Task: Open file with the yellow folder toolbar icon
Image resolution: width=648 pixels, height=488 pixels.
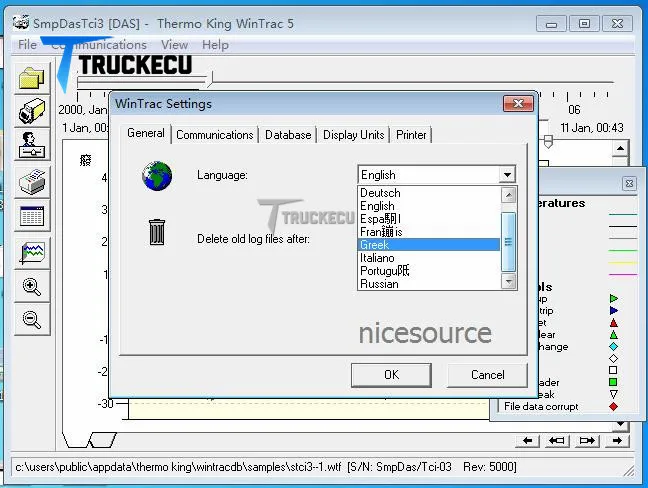Action: pyautogui.click(x=32, y=78)
